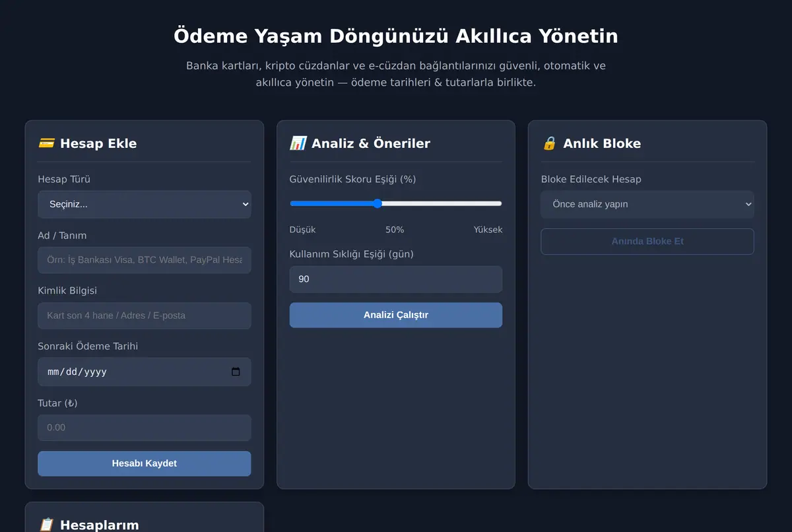
Task: Click the chart icon by Analiz & Öneriler
Action: tap(298, 143)
